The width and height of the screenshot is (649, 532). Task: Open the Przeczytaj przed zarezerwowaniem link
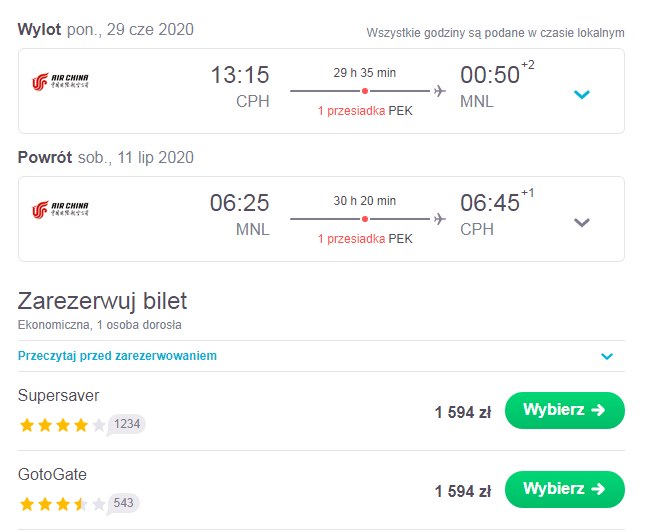click(x=117, y=356)
